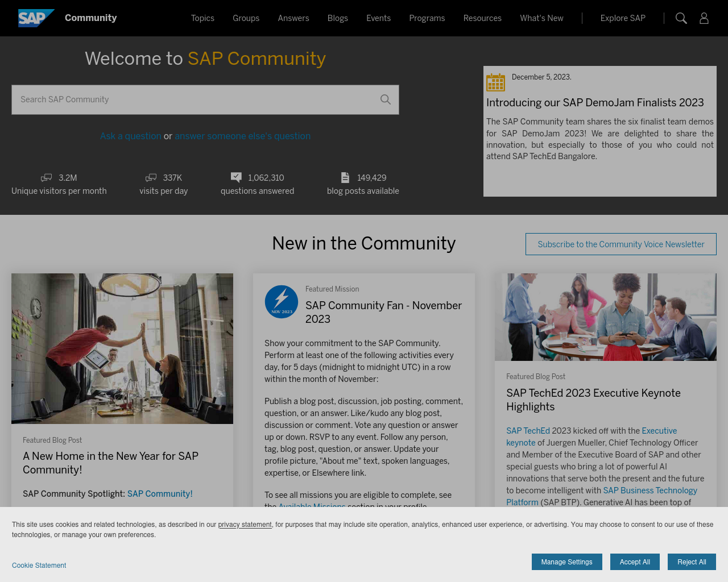Open What's New in the navigation
Viewport: 728px width, 582px height.
pyautogui.click(x=541, y=18)
